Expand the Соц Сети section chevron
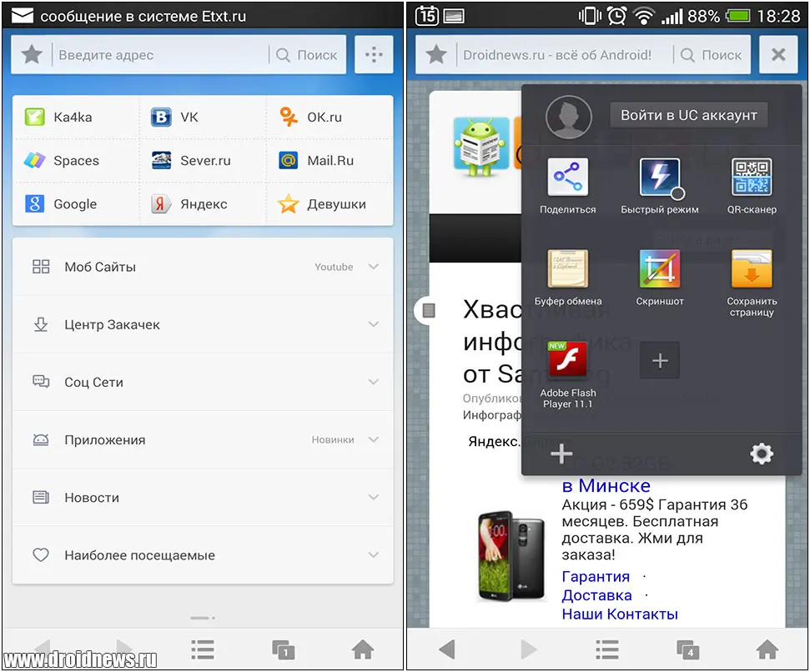Viewport: 810px width, 672px height. pos(374,382)
